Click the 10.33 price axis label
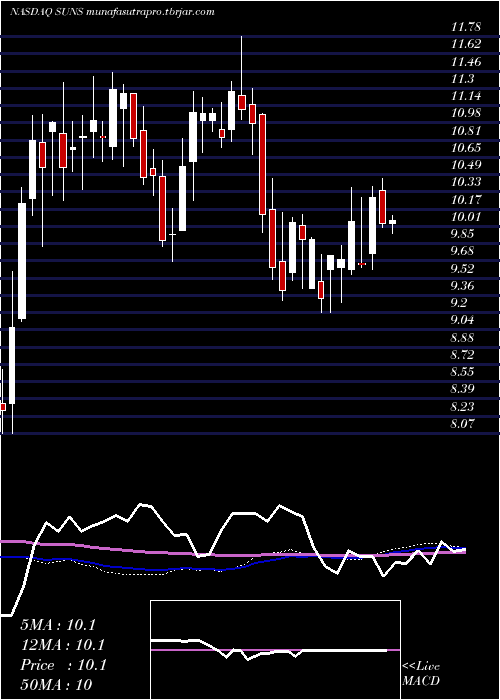500x700 pixels. (466, 183)
